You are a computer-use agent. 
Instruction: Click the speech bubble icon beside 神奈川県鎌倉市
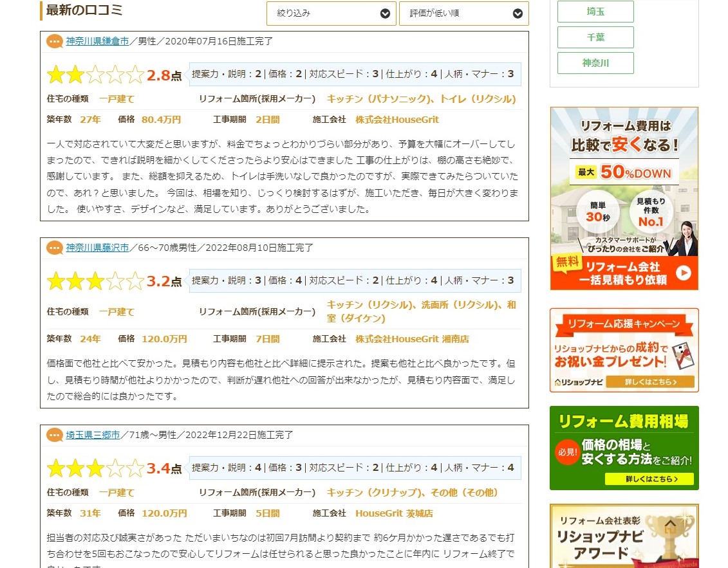[x=55, y=42]
